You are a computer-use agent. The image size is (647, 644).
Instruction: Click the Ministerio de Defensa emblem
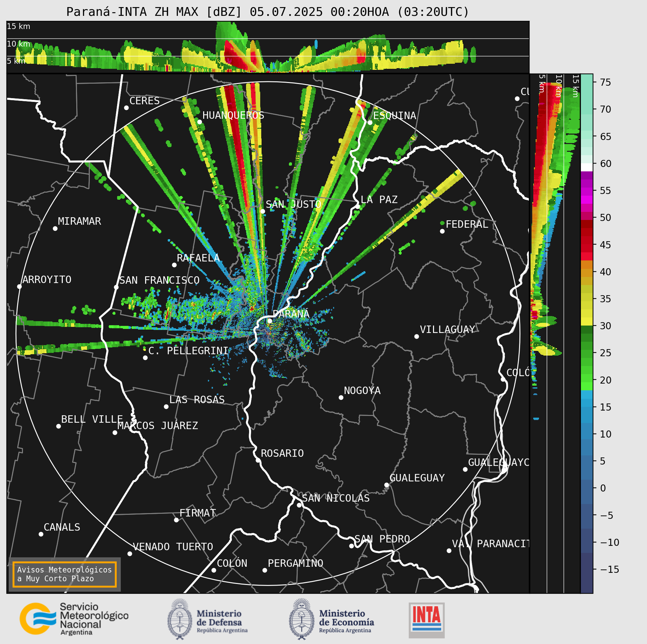[180, 619]
